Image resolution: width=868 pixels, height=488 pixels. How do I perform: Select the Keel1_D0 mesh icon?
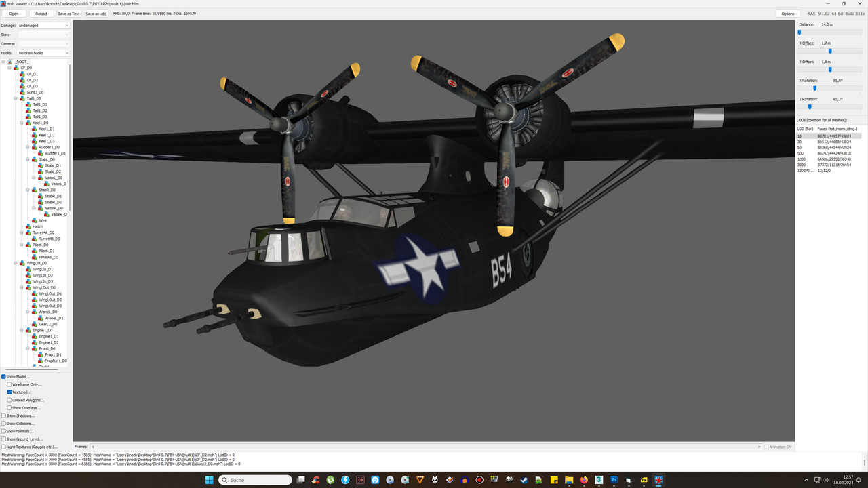28,123
